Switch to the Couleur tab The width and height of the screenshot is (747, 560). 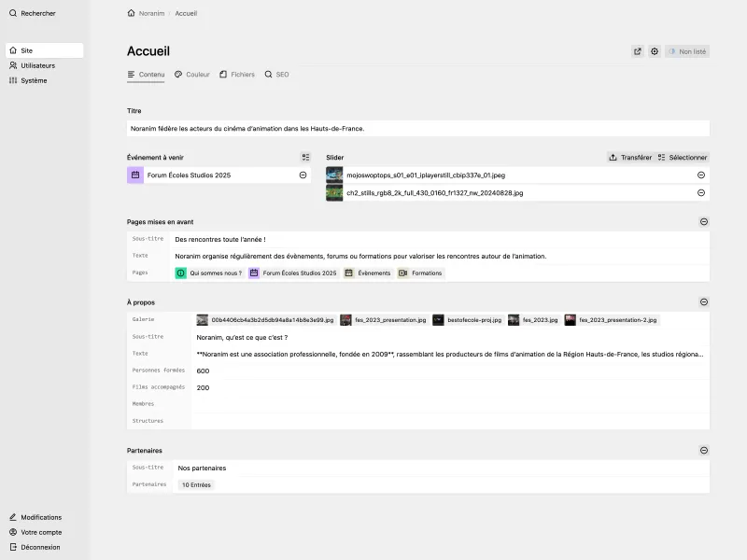tap(192, 74)
